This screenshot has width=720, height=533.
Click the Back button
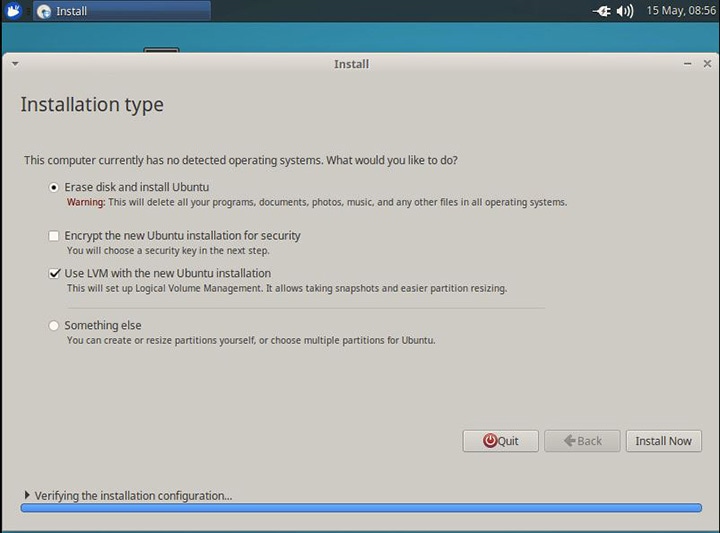582,441
